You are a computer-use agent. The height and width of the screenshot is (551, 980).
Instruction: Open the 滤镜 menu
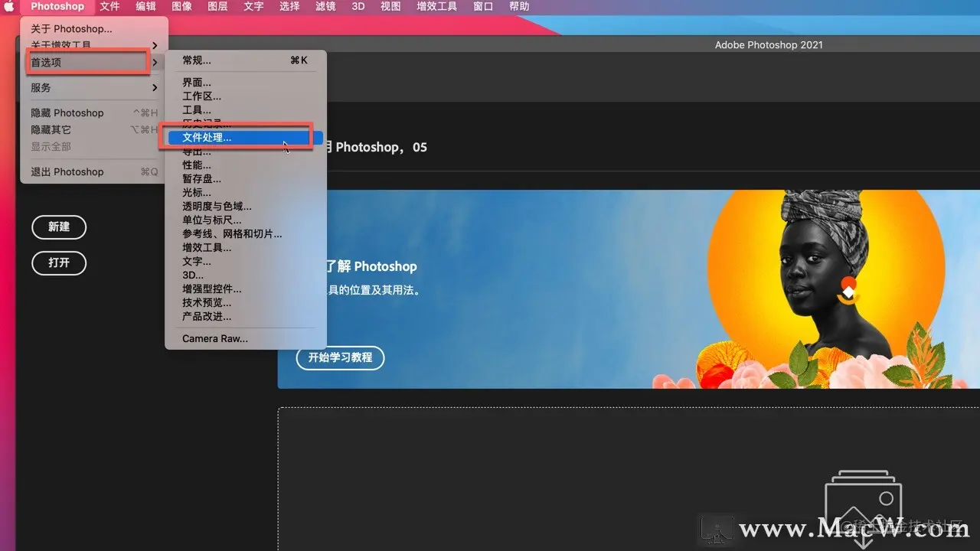coord(325,6)
